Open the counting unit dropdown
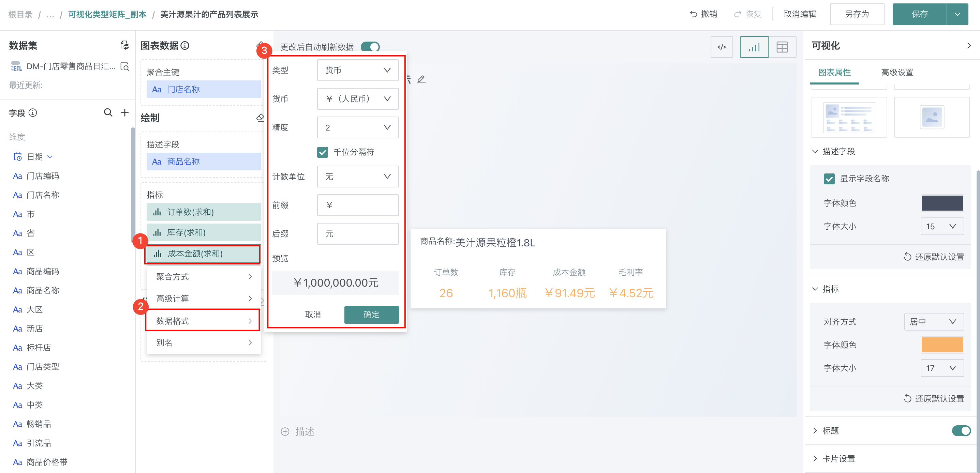The height and width of the screenshot is (473, 980). [358, 177]
